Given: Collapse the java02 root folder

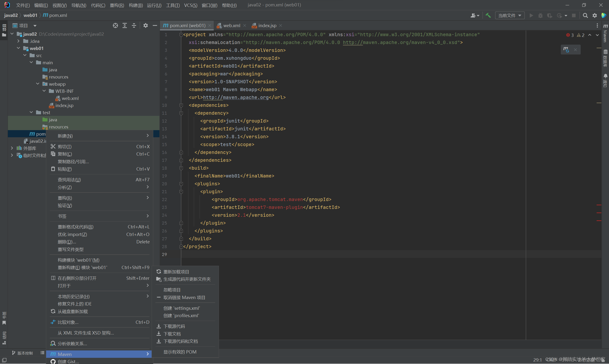Looking at the screenshot, I should tap(12, 34).
